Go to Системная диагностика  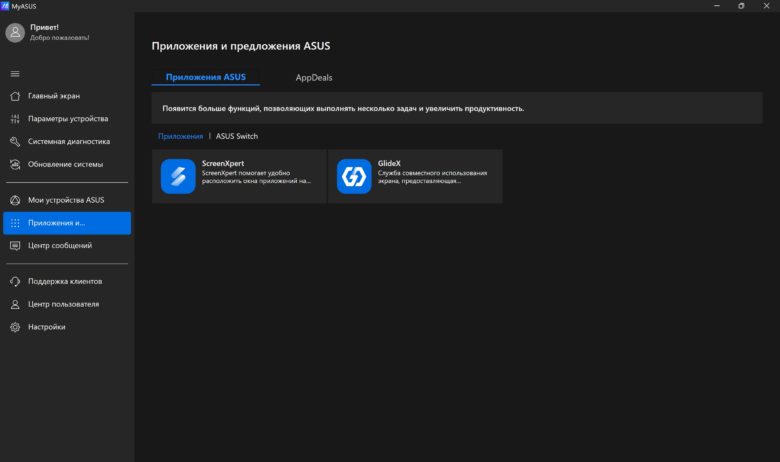[x=67, y=142]
